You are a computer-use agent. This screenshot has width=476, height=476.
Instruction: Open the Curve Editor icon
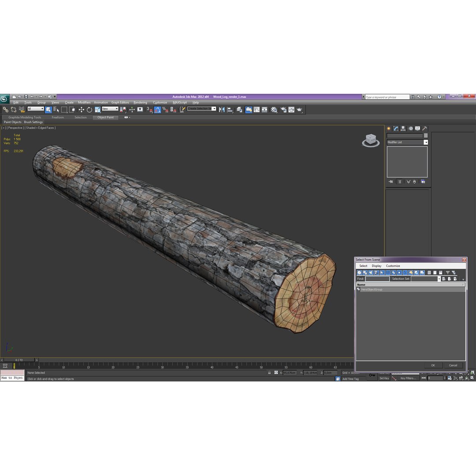(x=257, y=110)
